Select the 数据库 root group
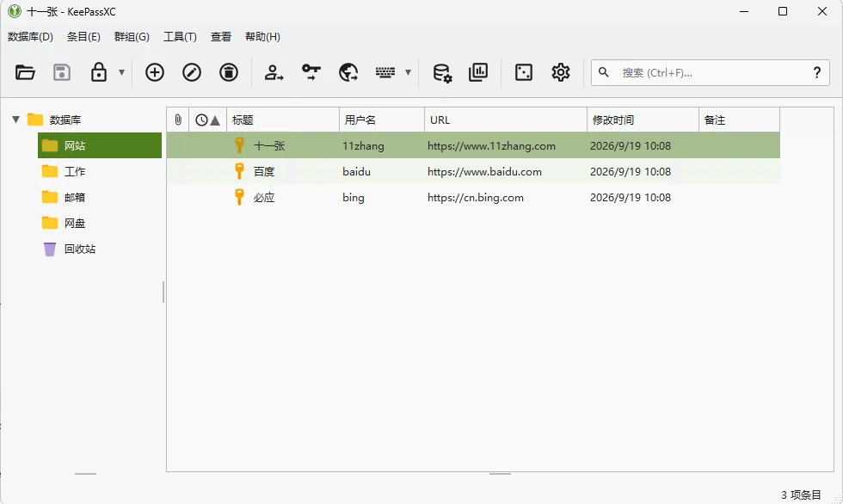Screen dimensions: 843x504 click(x=65, y=120)
